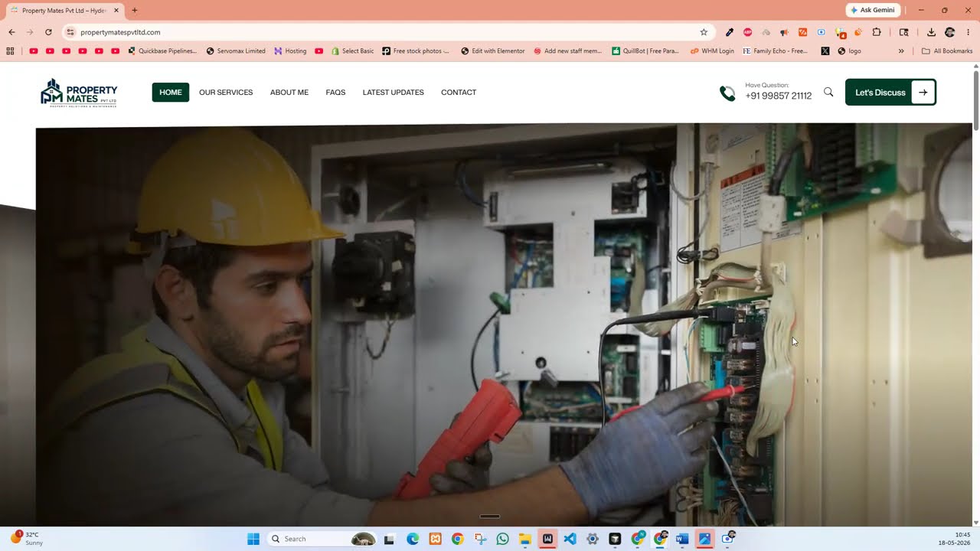
Task: Open the Free stock photos bookmark
Action: click(x=416, y=51)
